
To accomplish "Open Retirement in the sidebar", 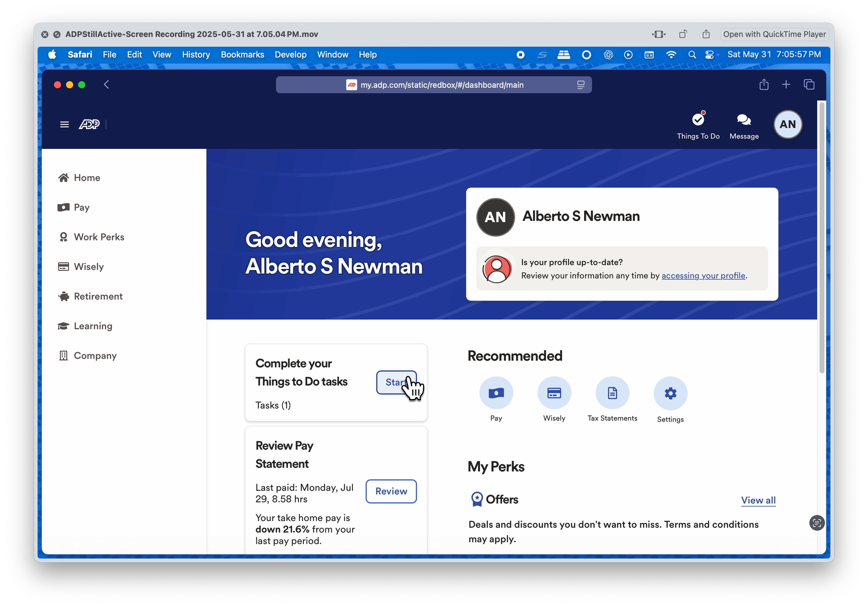I will (90, 296).
